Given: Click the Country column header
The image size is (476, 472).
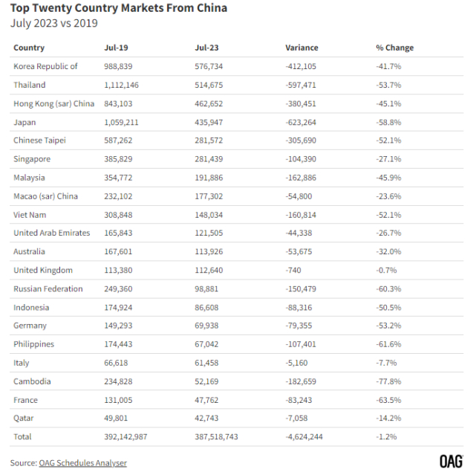Looking at the screenshot, I should click(x=29, y=48).
